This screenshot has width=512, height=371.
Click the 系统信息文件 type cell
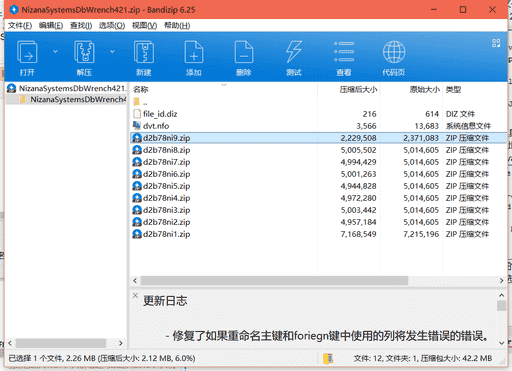pyautogui.click(x=468, y=126)
